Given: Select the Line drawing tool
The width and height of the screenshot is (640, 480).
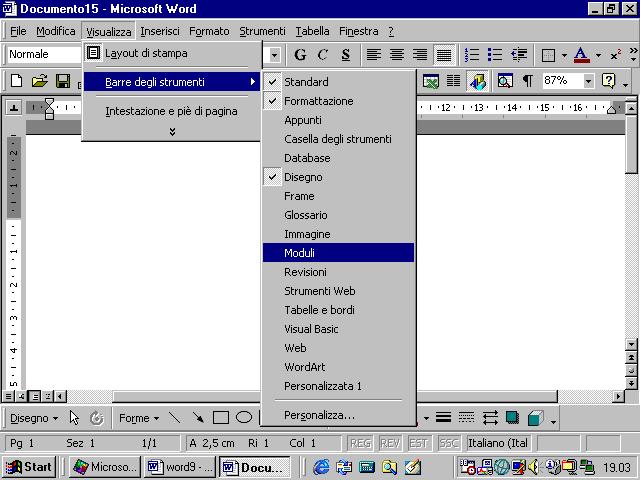Looking at the screenshot, I should tap(175, 418).
